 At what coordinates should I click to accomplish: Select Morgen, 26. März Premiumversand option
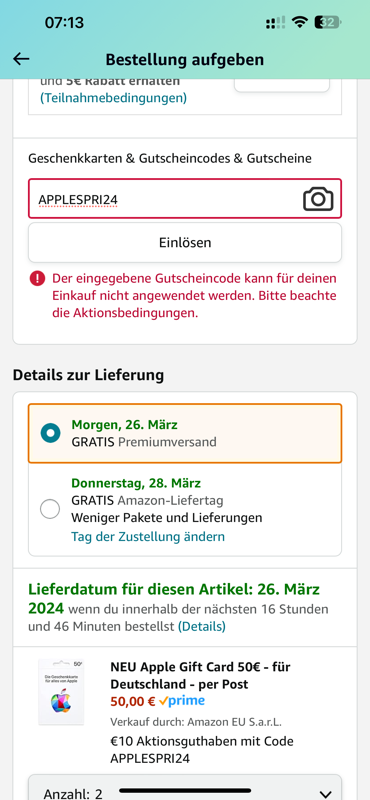click(185, 433)
